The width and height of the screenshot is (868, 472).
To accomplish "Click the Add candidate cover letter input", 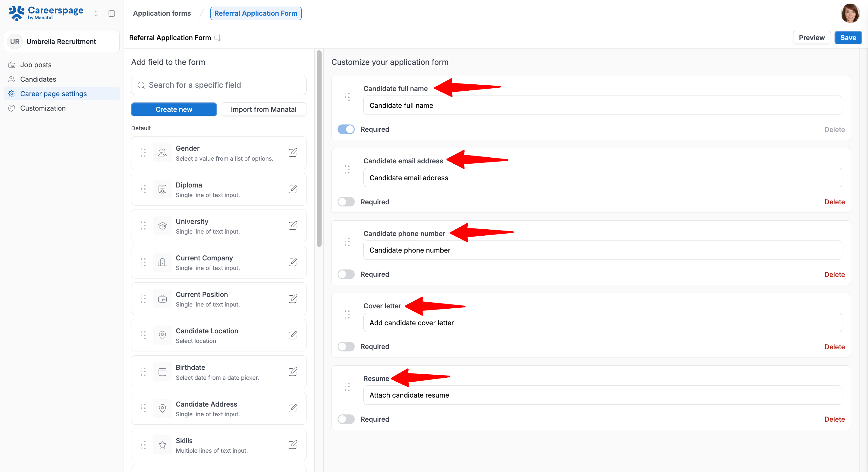I will (x=602, y=323).
